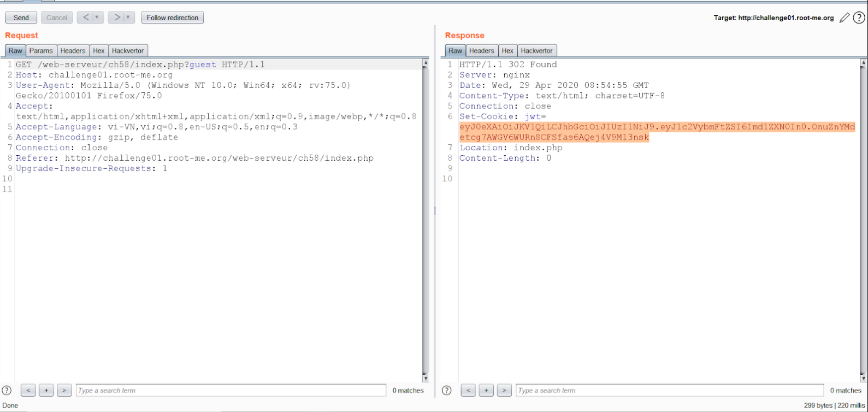Go forward to next request in history
The height and width of the screenshot is (412, 868).
pyautogui.click(x=116, y=17)
